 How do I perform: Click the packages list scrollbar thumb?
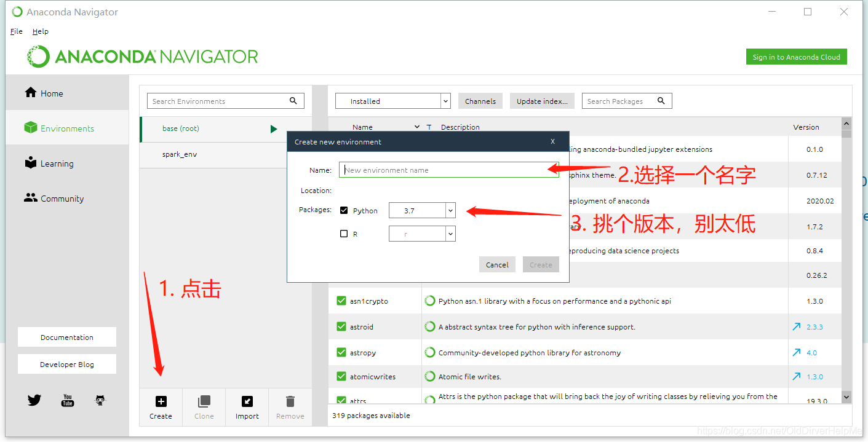coord(846,133)
